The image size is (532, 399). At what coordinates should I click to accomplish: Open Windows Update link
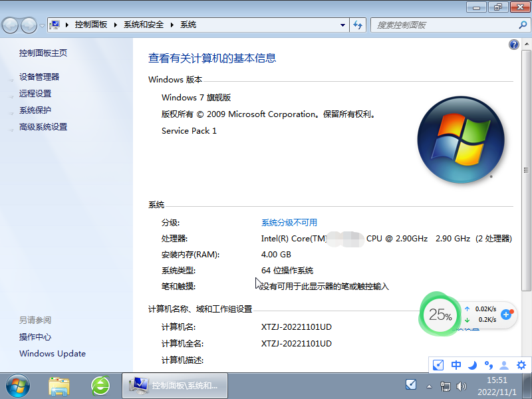click(x=53, y=354)
